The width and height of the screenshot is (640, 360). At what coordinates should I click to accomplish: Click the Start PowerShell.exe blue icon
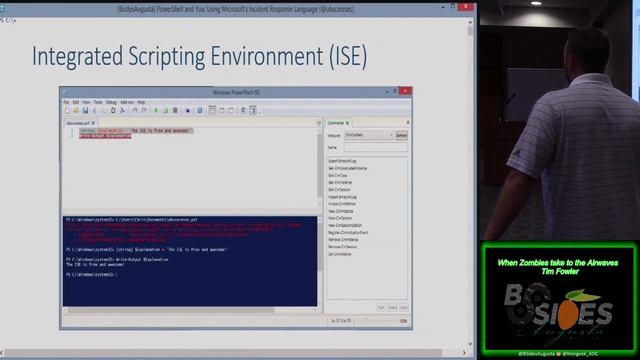pos(200,110)
